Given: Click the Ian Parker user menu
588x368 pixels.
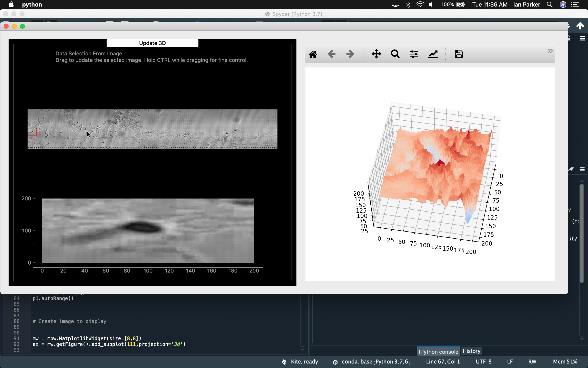Looking at the screenshot, I should 527,5.
